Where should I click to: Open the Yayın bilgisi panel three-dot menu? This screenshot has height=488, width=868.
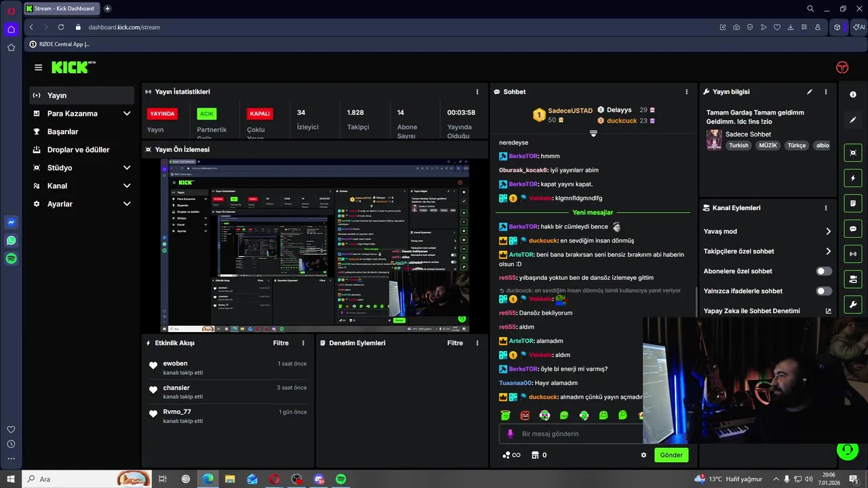[825, 91]
